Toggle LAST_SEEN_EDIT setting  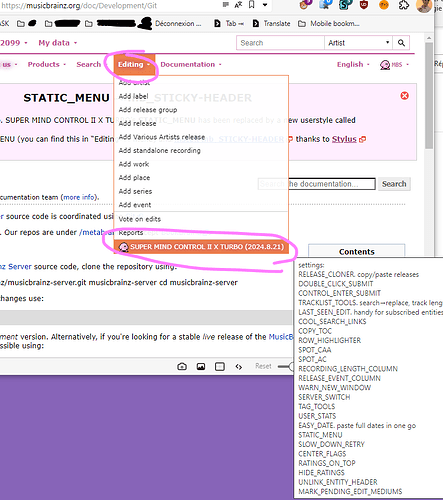[370, 312]
